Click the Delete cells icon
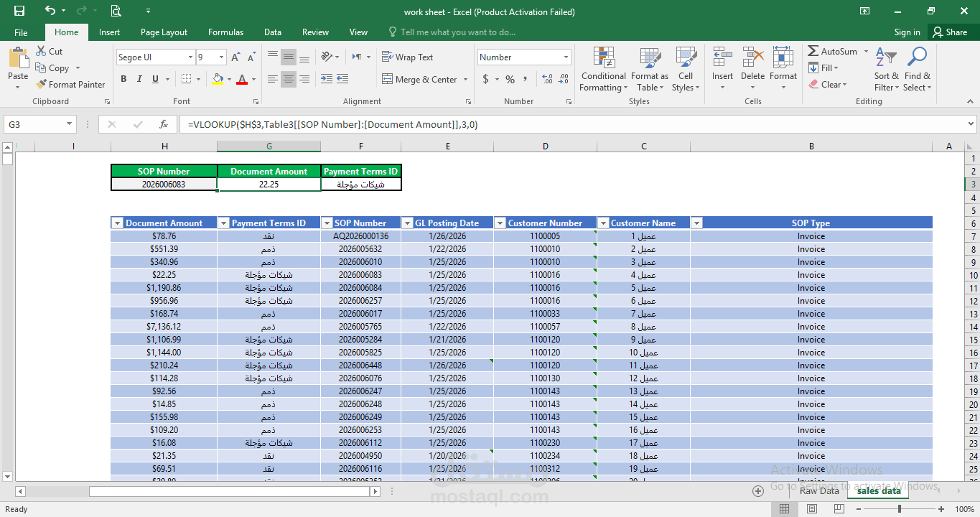Screen dimensions: 980x517 pos(752,57)
